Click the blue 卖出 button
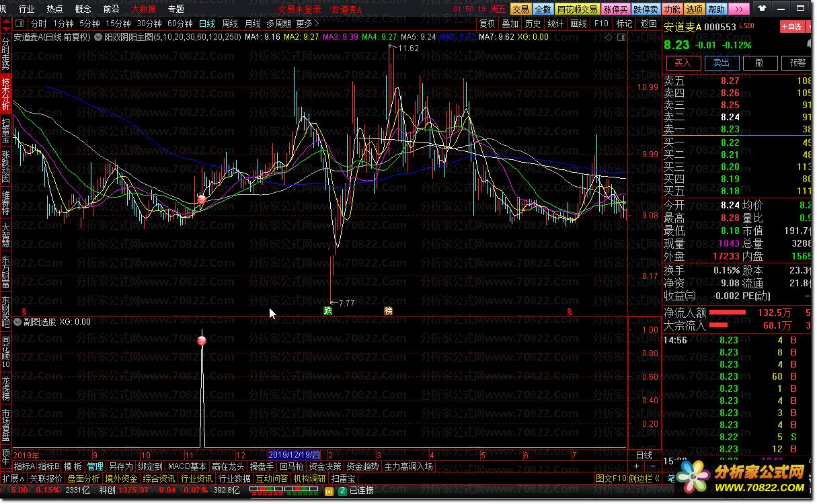This screenshot has width=817, height=504. pyautogui.click(x=722, y=63)
